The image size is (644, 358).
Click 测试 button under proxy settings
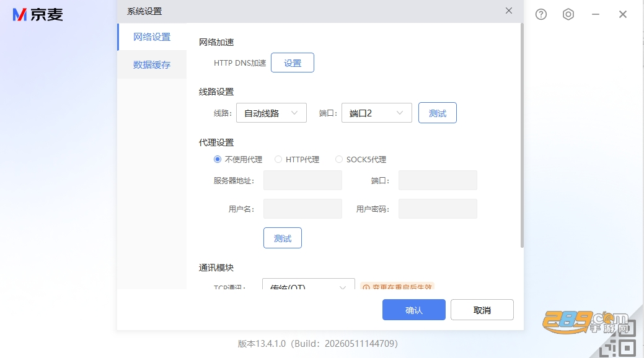point(283,238)
